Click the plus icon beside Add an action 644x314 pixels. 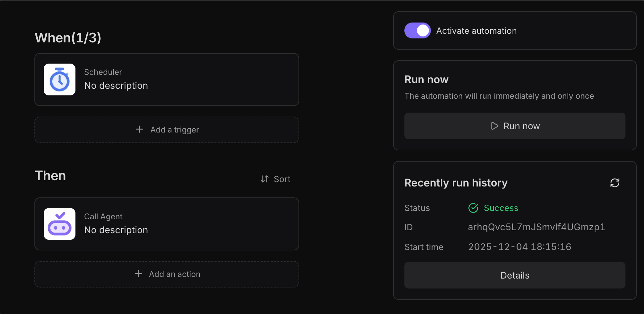tap(138, 274)
